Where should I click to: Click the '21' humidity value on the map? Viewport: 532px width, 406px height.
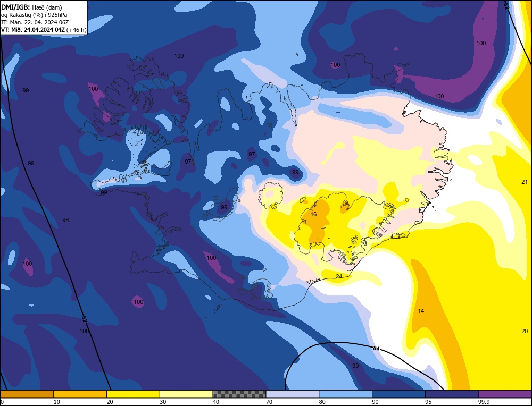(525, 182)
